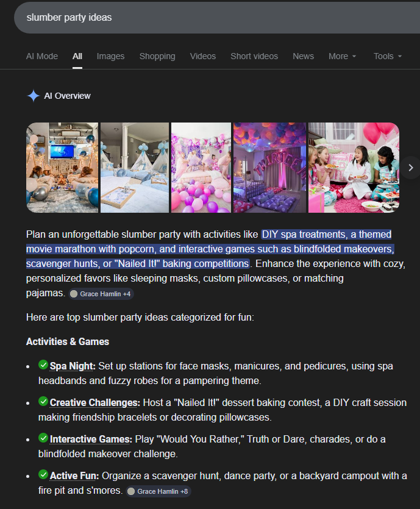Click 'Here are top slumber party ideas' text
420x509 pixels.
pyautogui.click(x=140, y=317)
